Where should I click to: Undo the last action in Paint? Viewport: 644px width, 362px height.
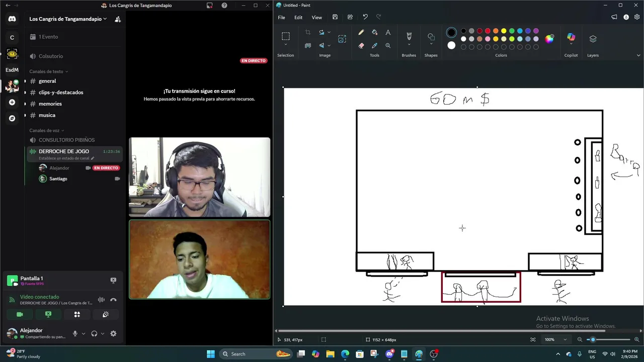point(365,17)
